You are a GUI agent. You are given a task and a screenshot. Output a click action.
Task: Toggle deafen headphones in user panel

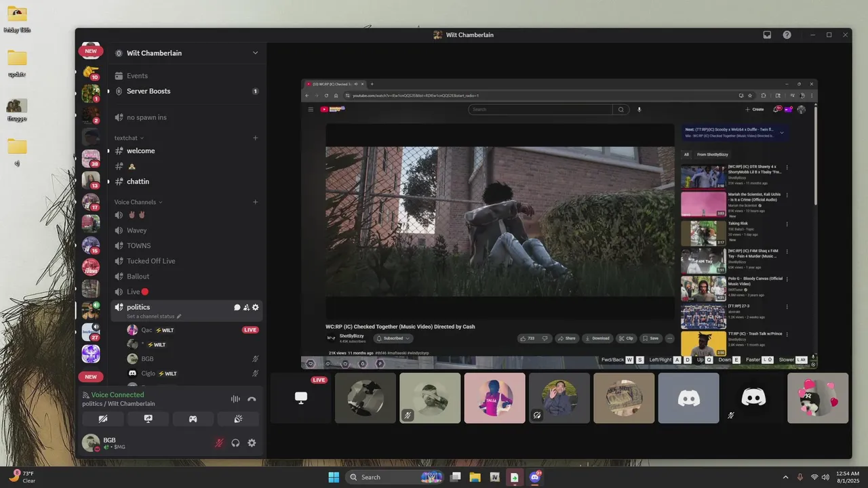coord(235,443)
